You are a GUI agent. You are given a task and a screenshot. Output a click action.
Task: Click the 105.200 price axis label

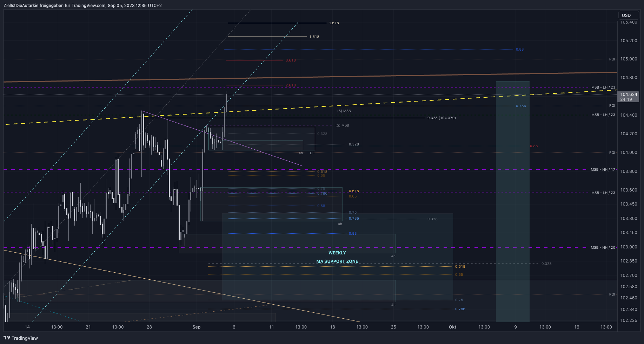(629, 41)
